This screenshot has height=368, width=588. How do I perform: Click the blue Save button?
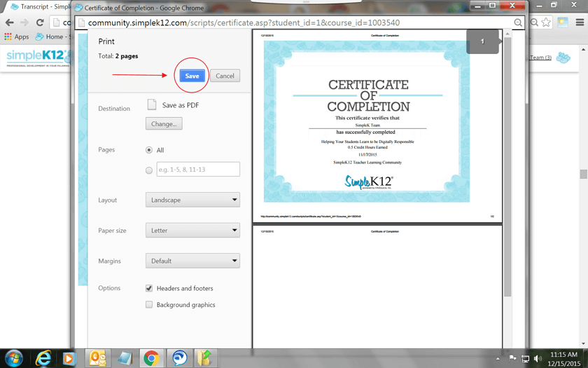click(x=192, y=76)
